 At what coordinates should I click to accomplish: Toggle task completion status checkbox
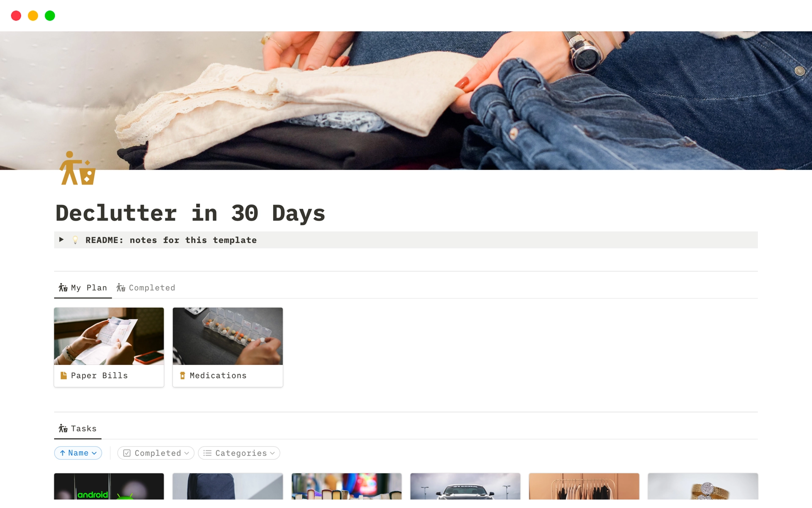click(x=127, y=453)
